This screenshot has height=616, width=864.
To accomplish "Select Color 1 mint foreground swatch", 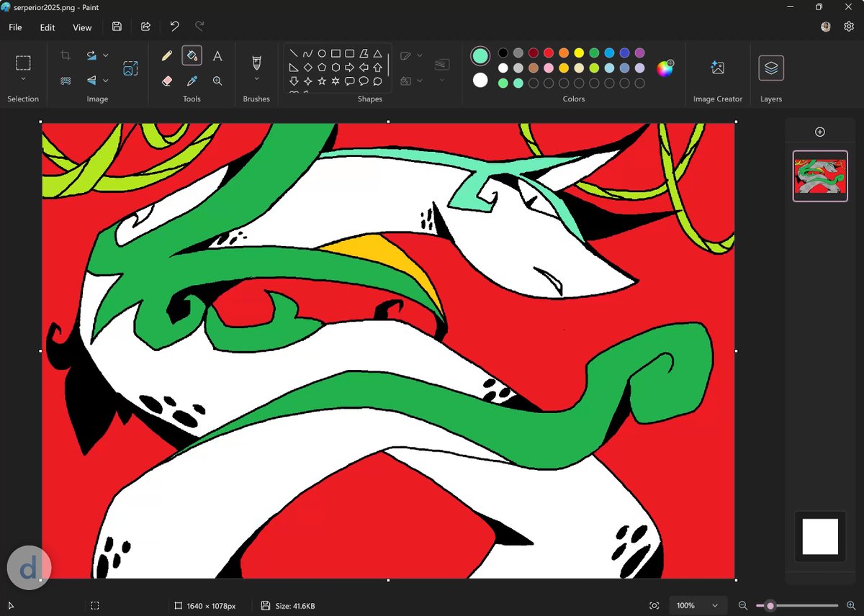I will pos(480,55).
